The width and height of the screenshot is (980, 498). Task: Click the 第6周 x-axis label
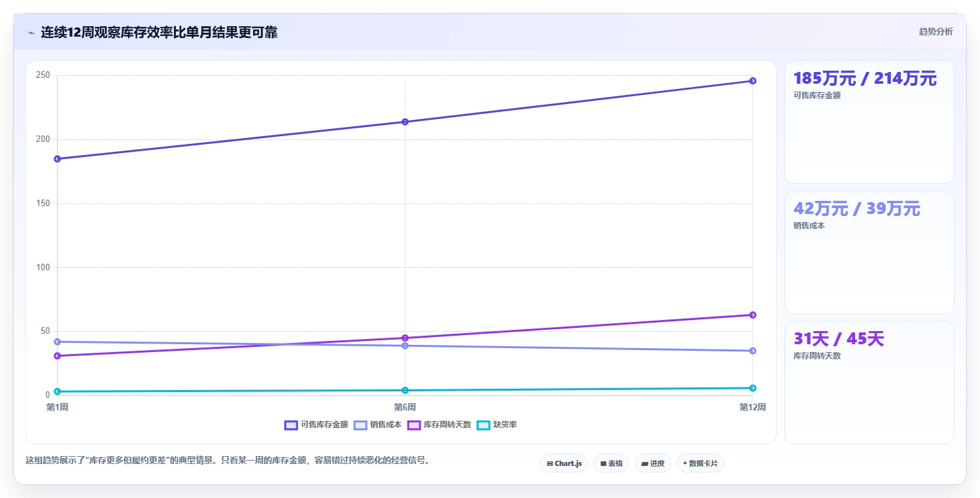pyautogui.click(x=405, y=407)
